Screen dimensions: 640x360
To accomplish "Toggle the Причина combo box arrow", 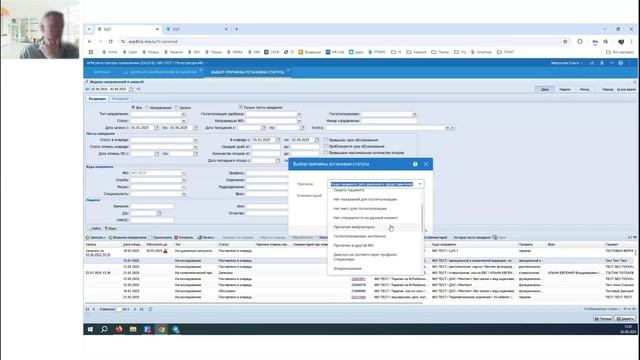I will point(420,184).
